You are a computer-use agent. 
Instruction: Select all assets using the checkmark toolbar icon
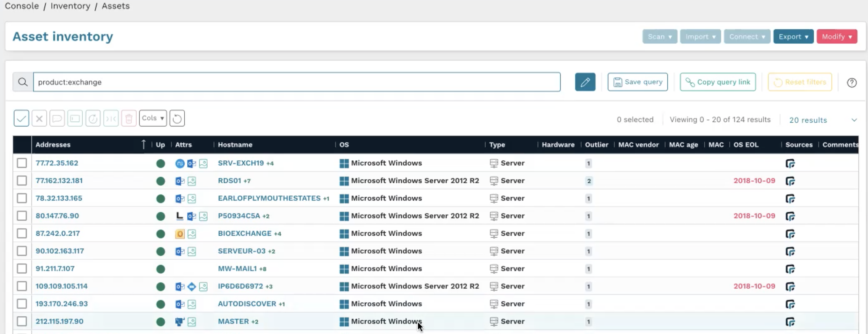[21, 118]
